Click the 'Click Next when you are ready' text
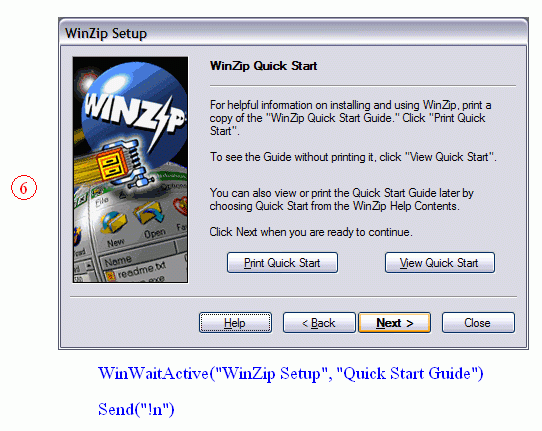This screenshot has width=542, height=431. tap(311, 232)
